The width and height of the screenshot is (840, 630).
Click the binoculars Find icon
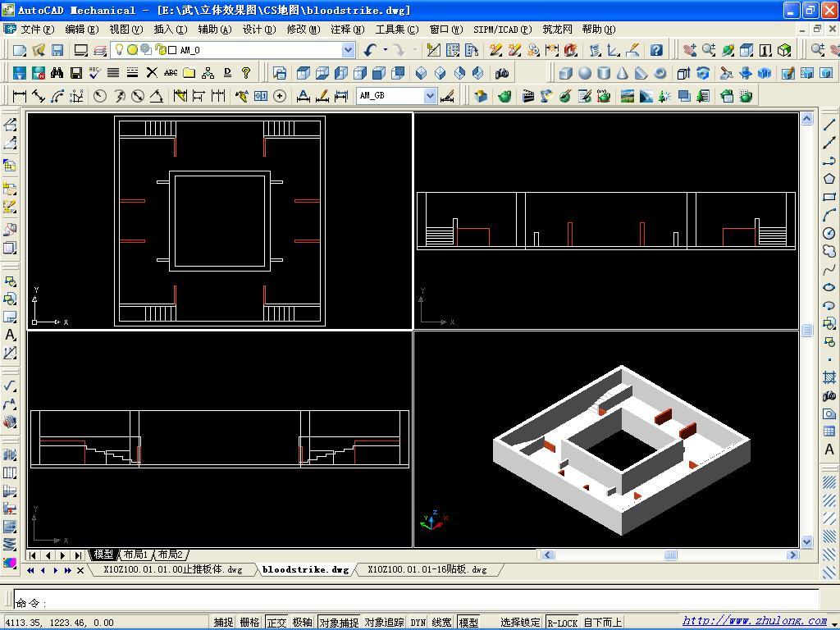57,73
